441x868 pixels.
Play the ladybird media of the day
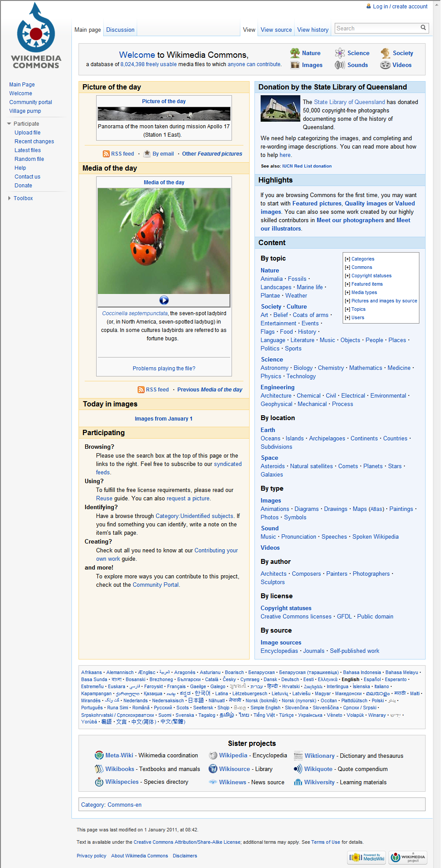(x=164, y=300)
